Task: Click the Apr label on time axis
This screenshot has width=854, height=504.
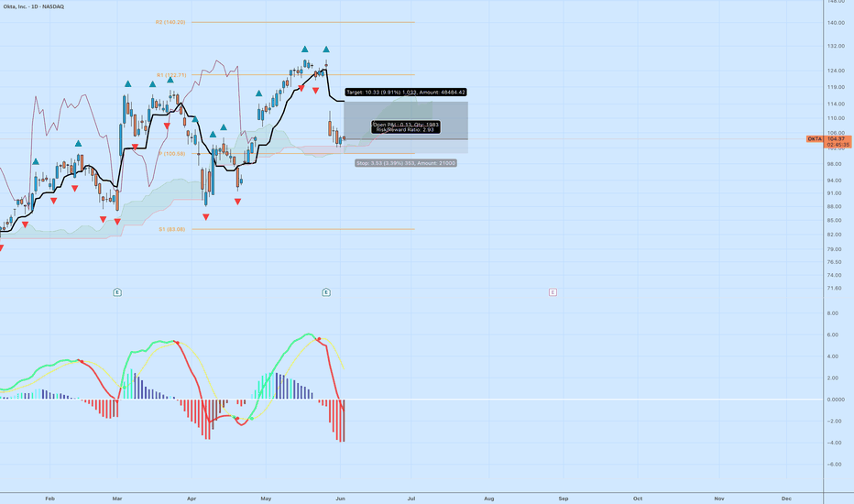Action: (x=192, y=499)
